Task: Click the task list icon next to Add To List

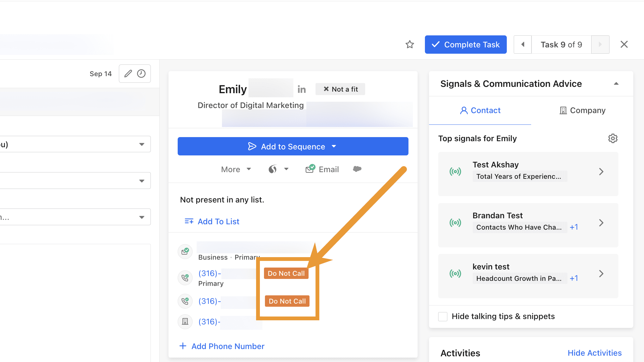Action: [x=189, y=221]
